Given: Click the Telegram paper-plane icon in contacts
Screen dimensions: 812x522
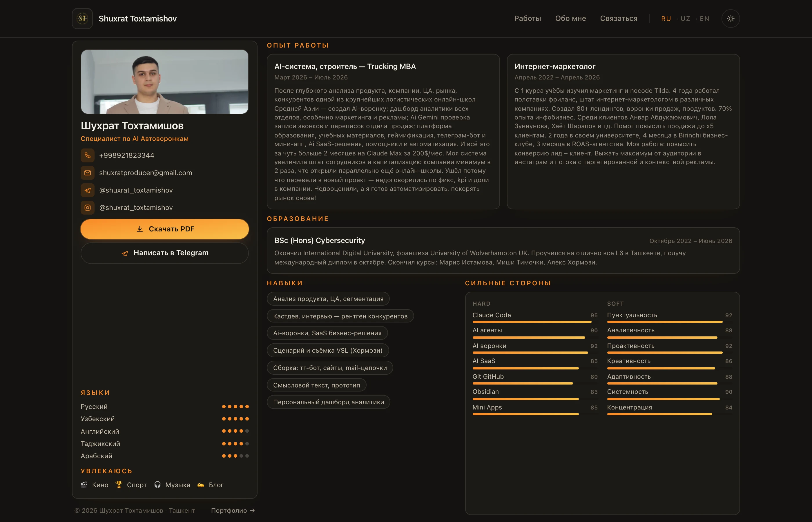Looking at the screenshot, I should click(88, 190).
